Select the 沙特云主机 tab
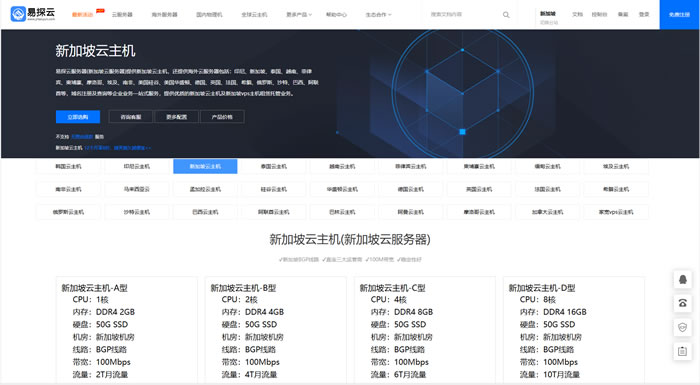 [x=137, y=212]
